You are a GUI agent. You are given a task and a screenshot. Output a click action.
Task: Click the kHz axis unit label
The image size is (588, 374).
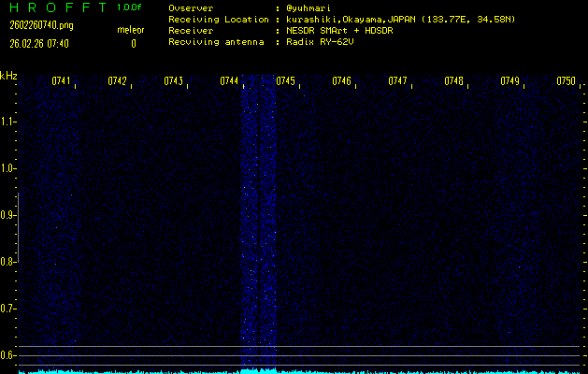point(8,76)
